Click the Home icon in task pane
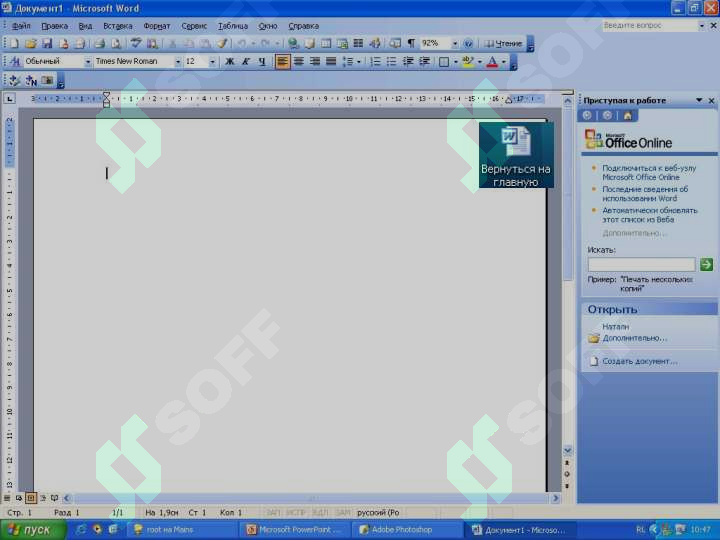This screenshot has height=540, width=720. click(x=627, y=115)
